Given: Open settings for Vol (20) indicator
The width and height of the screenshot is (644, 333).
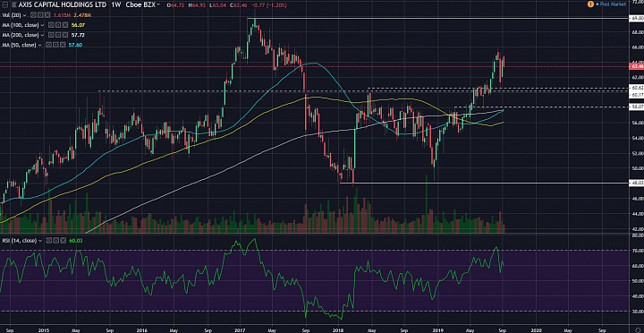Looking at the screenshot, I should [40, 15].
